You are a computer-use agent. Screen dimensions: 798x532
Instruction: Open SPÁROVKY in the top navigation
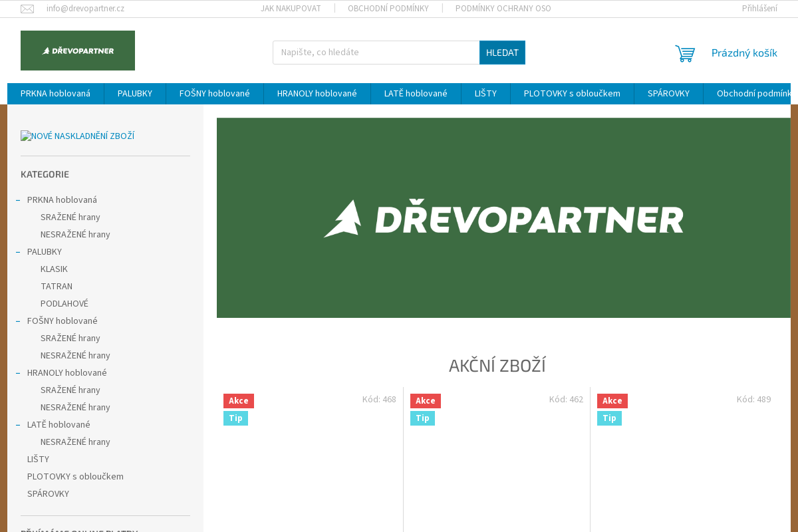coord(668,94)
